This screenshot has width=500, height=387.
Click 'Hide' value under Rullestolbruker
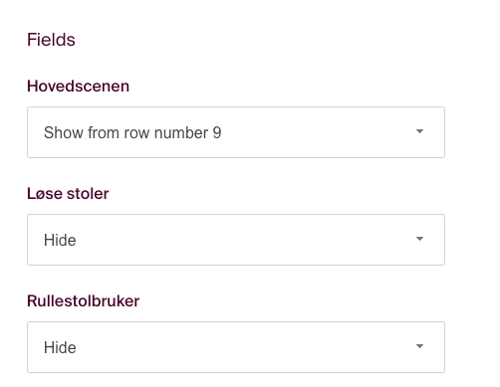pos(60,347)
